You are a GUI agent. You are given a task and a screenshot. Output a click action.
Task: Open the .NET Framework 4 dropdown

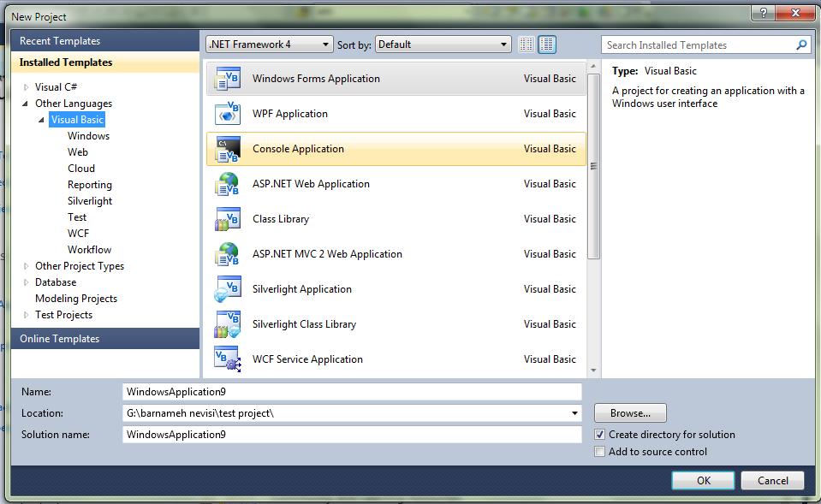pos(270,44)
